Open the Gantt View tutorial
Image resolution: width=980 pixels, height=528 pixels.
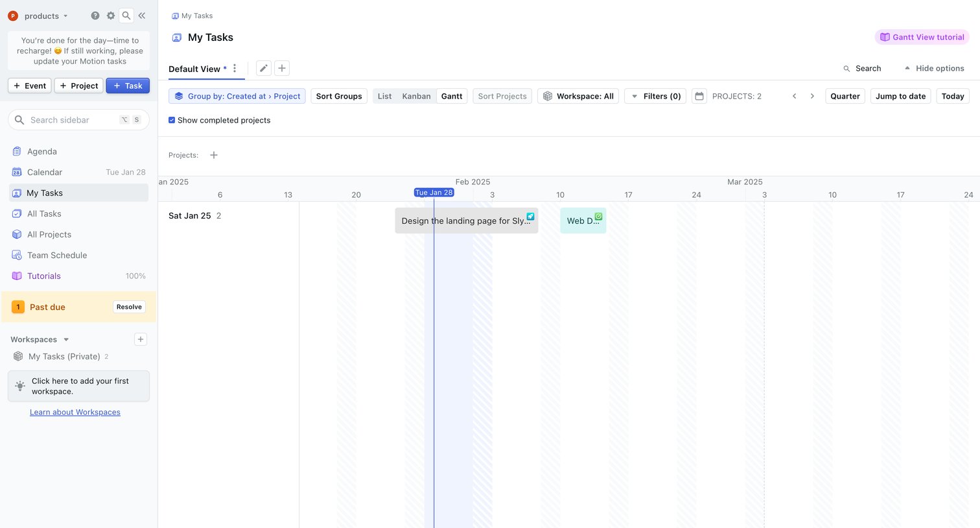(x=922, y=37)
